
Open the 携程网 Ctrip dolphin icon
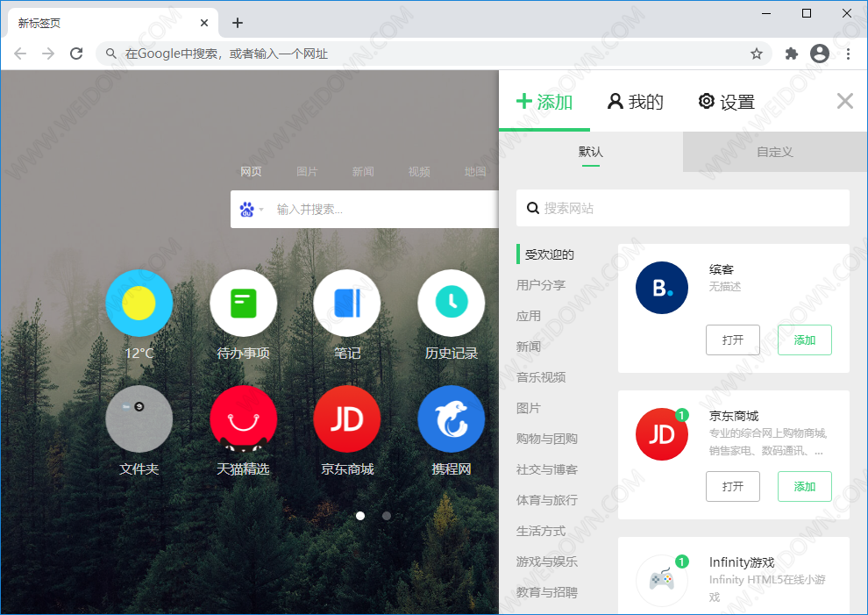click(451, 419)
